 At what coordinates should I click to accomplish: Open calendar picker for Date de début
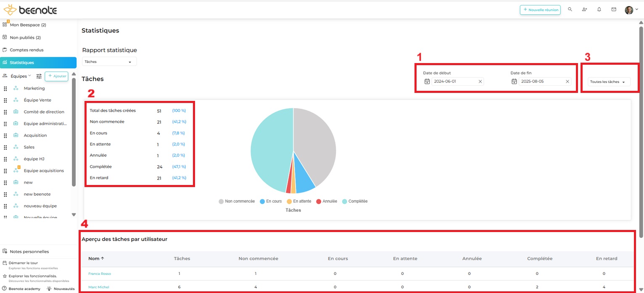point(427,82)
